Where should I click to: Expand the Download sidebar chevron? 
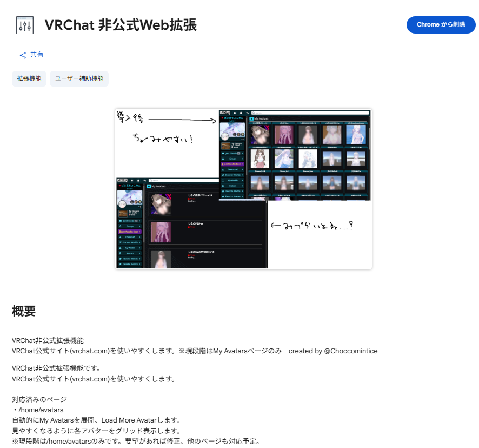pyautogui.click(x=242, y=170)
